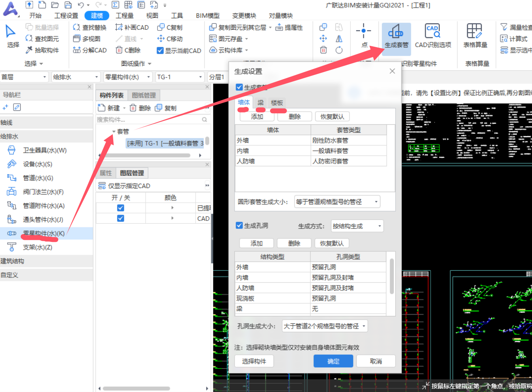Open the 工程设置 ribbon tab
This screenshot has height=392, width=532.
[66, 15]
